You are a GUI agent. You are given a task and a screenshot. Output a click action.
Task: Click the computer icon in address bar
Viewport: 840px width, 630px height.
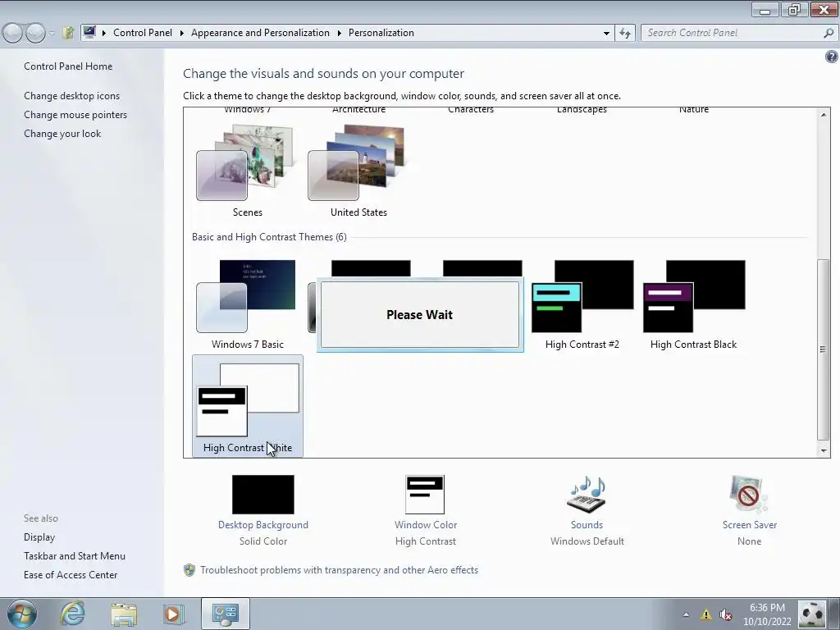pyautogui.click(x=89, y=32)
